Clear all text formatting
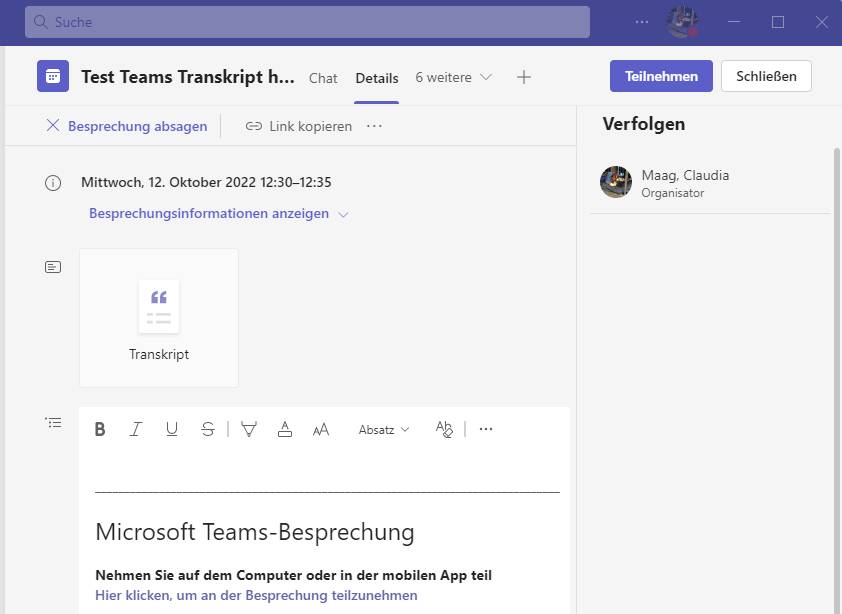 [444, 429]
